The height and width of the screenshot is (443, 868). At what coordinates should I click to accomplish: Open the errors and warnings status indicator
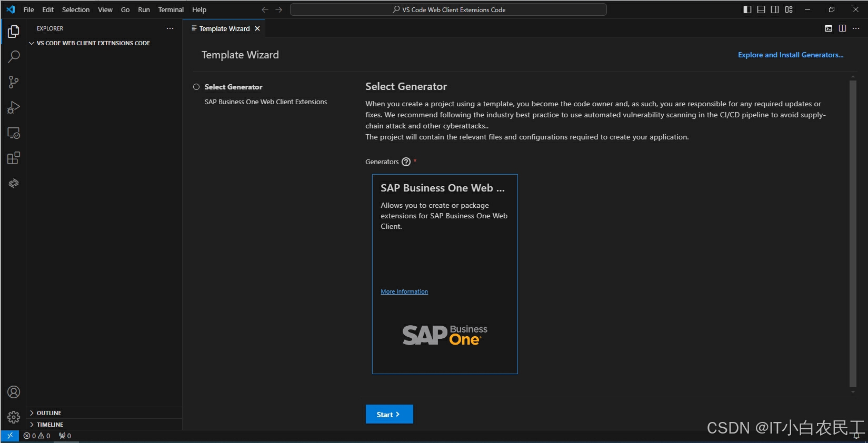tap(37, 436)
